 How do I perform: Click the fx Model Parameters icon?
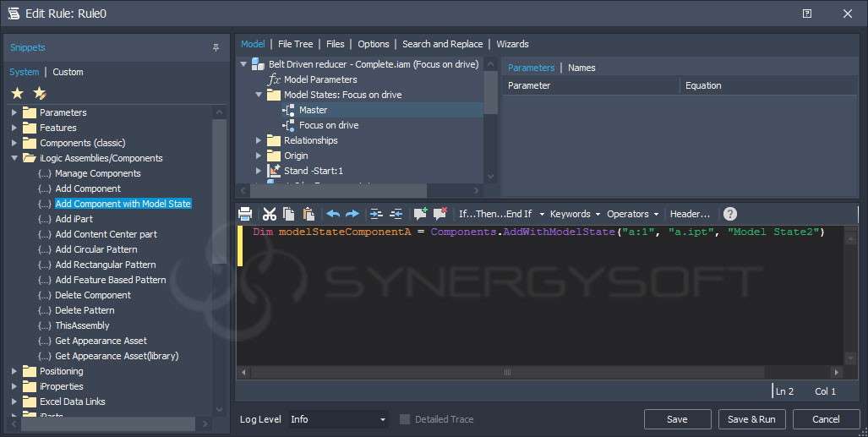[x=274, y=79]
